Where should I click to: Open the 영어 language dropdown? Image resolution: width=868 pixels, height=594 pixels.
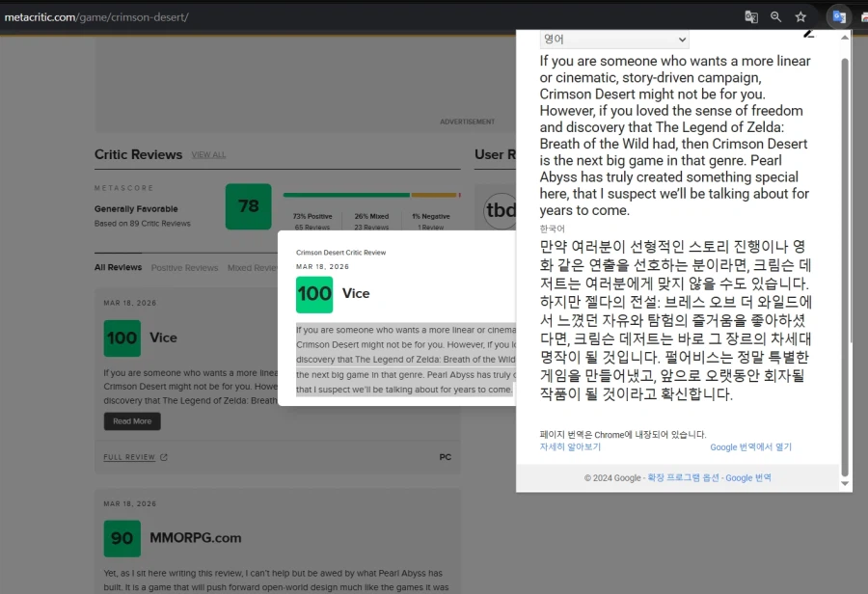[614, 39]
